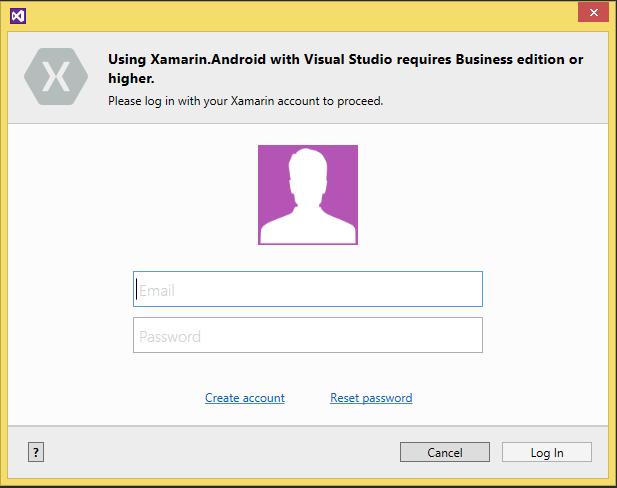Click the 'Please log in with your Xamarin account' text

tap(246, 101)
